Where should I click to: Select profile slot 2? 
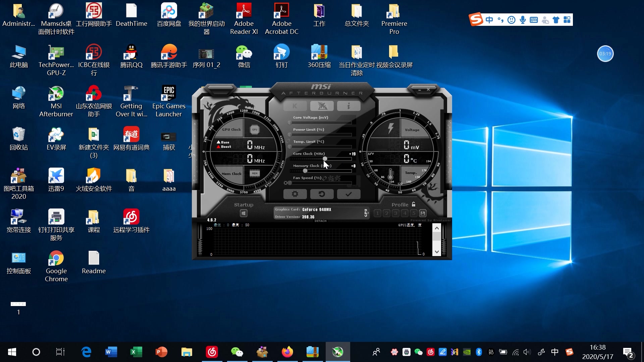pos(386,213)
